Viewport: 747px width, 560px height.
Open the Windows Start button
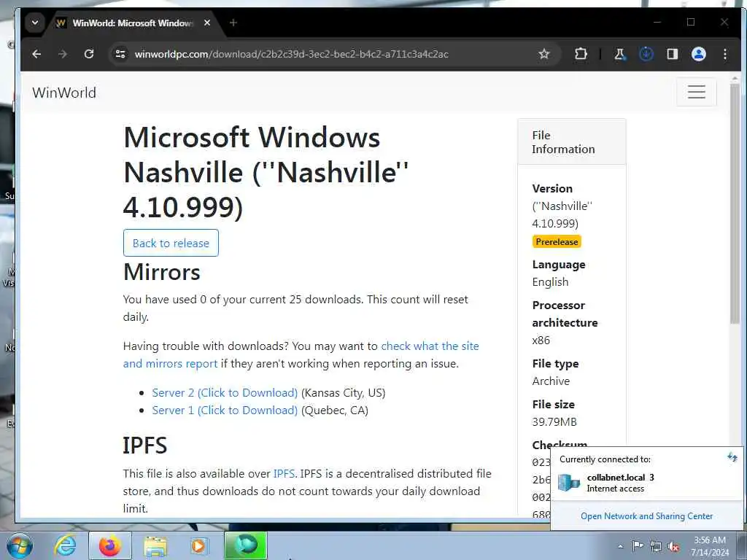tap(20, 545)
